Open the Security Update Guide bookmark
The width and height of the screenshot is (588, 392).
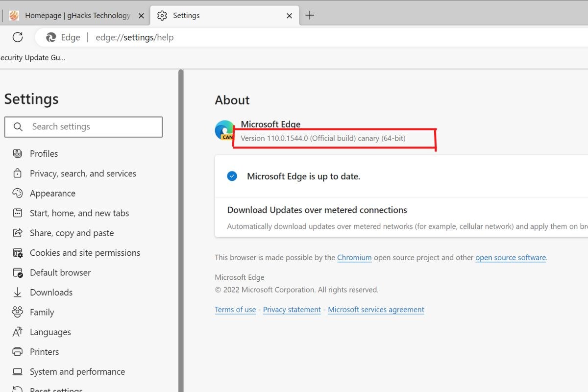coord(32,58)
